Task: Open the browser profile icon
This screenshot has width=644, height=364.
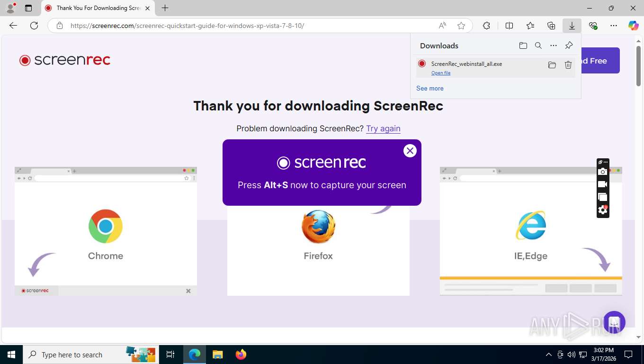Action: coord(10,8)
